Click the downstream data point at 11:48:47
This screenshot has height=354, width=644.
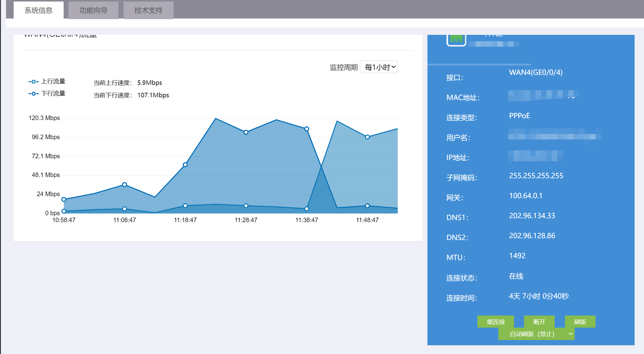[x=367, y=137]
